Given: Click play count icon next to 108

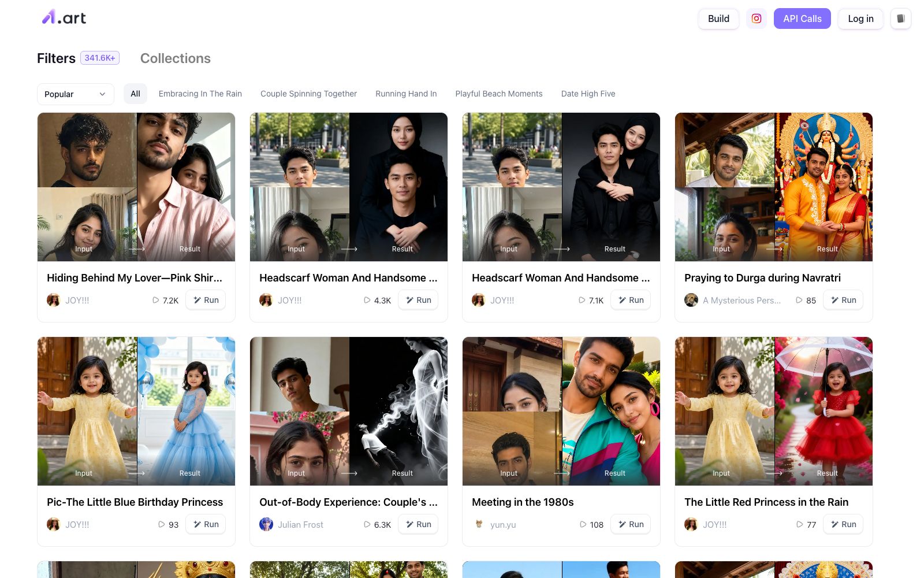Looking at the screenshot, I should [583, 524].
